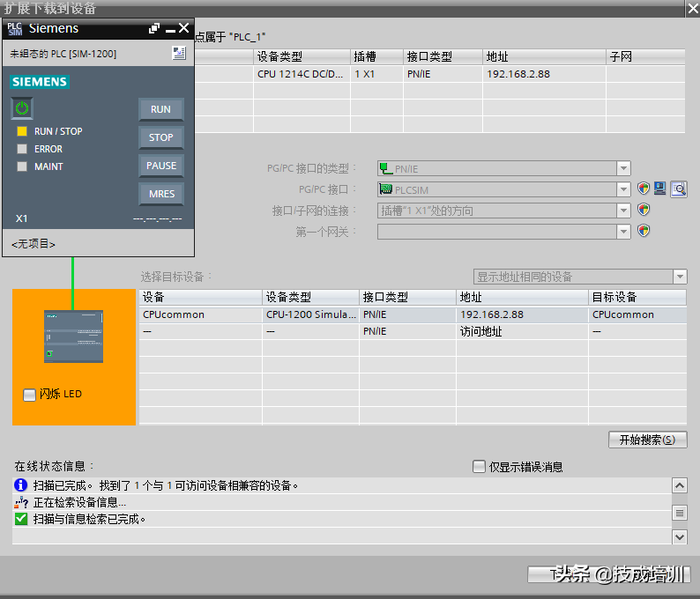Screen dimensions: 700x599
Task: Enable the 闪烁 LED checkbox
Action: click(x=29, y=395)
